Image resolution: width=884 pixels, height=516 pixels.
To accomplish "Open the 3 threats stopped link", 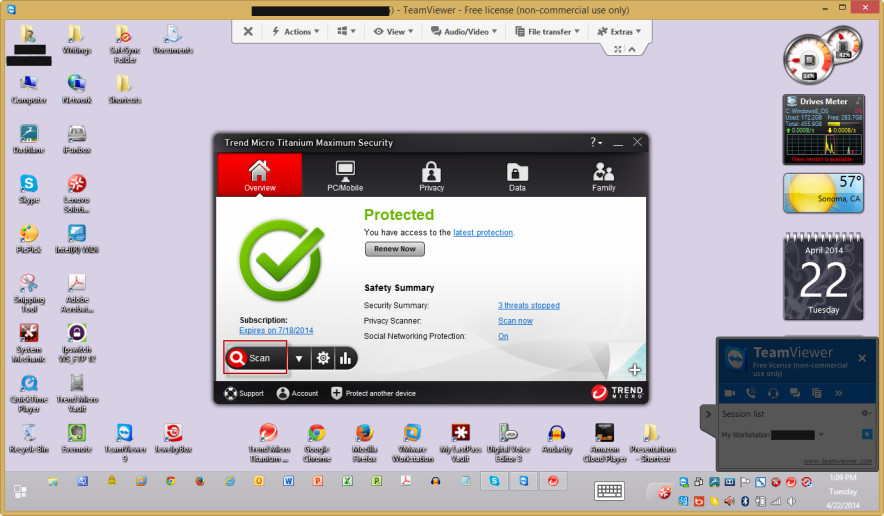I will click(x=529, y=305).
